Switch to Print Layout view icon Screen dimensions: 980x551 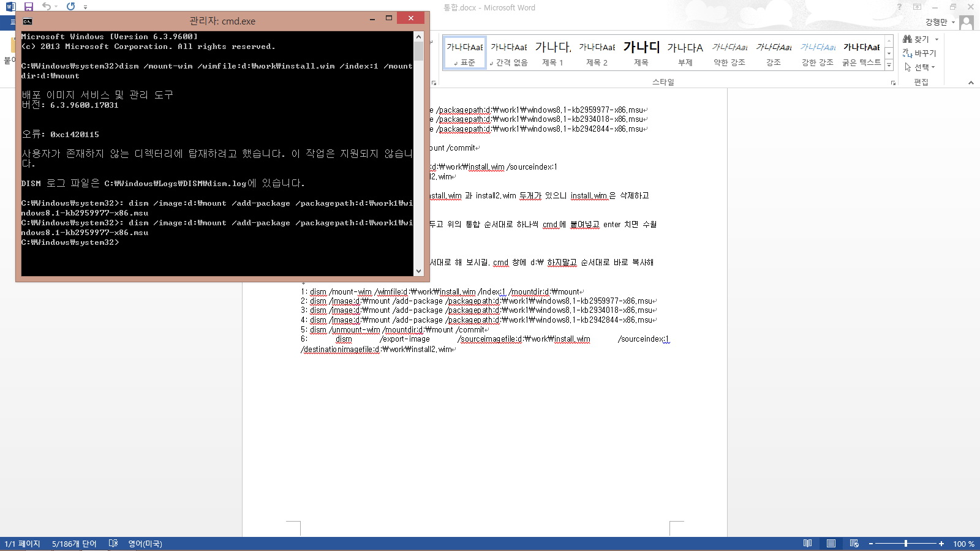coord(831,544)
